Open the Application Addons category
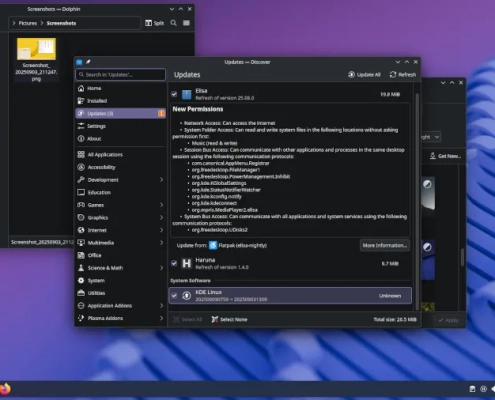Viewport: 495px width, 400px height. click(120, 306)
